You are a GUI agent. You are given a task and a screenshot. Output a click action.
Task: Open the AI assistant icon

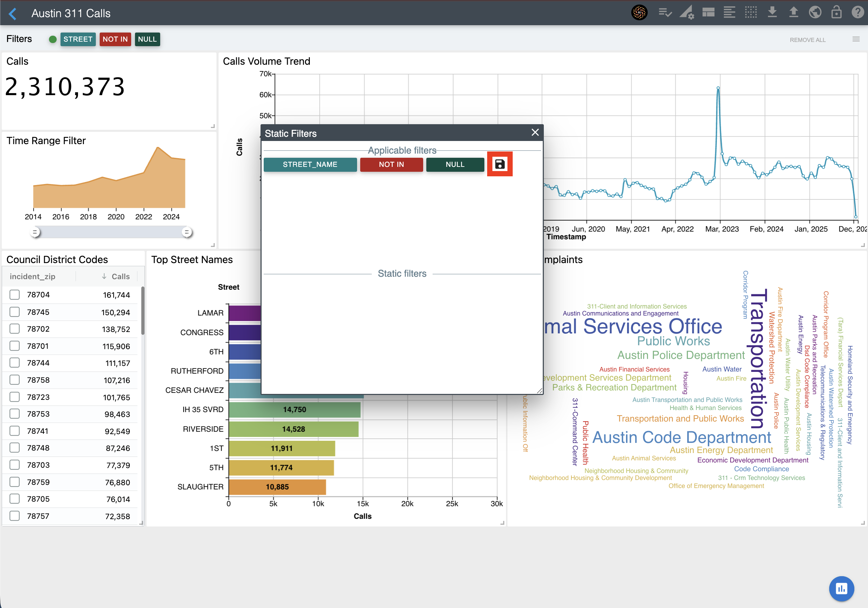(639, 13)
